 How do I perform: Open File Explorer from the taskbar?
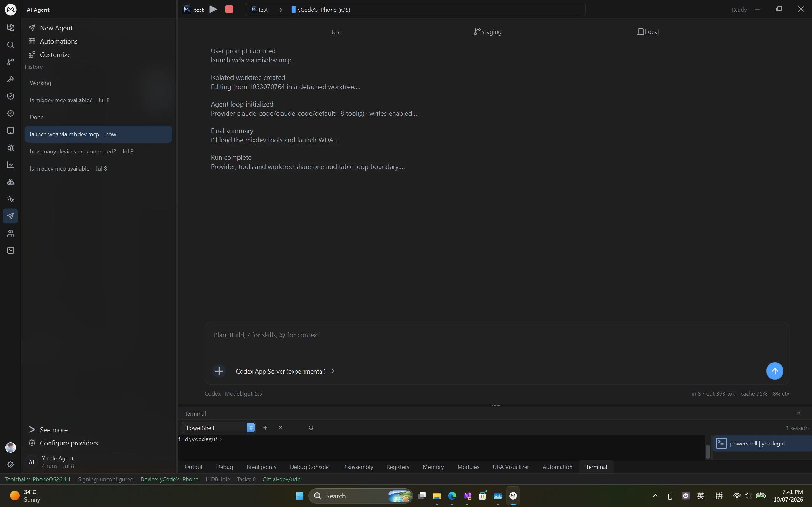point(437,496)
